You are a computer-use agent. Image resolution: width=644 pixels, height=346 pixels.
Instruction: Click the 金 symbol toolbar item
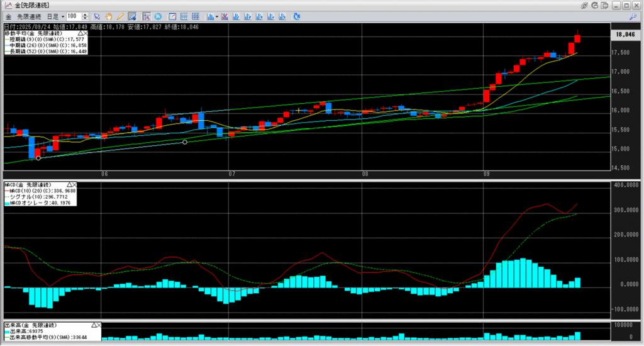coord(8,16)
